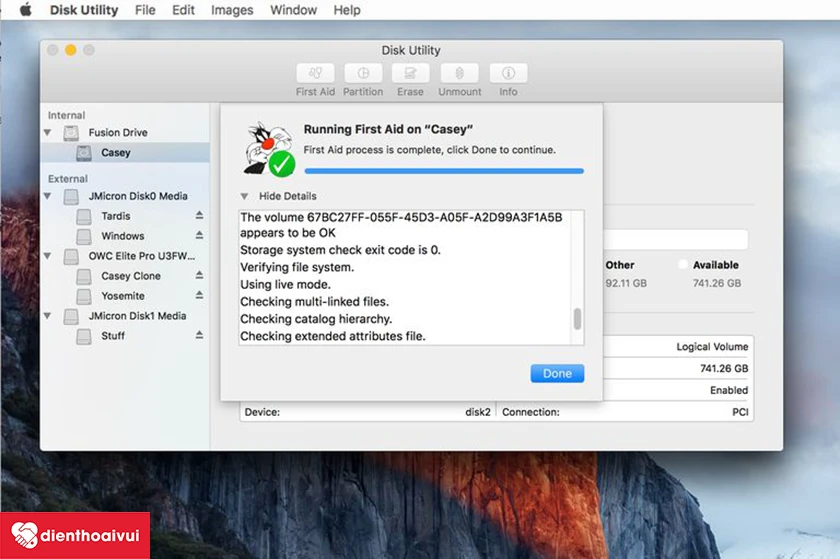Select Stuff in the sidebar
This screenshot has height=559, width=840.
coord(113,336)
